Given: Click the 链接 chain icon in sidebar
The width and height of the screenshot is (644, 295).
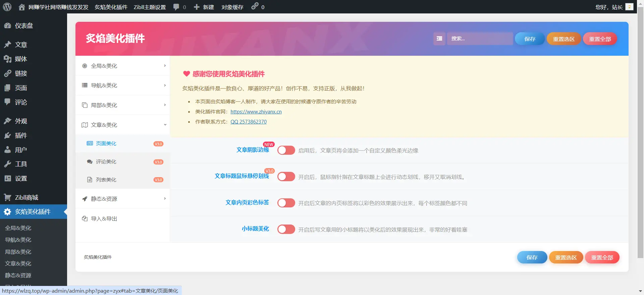Looking at the screenshot, I should pyautogui.click(x=8, y=73).
